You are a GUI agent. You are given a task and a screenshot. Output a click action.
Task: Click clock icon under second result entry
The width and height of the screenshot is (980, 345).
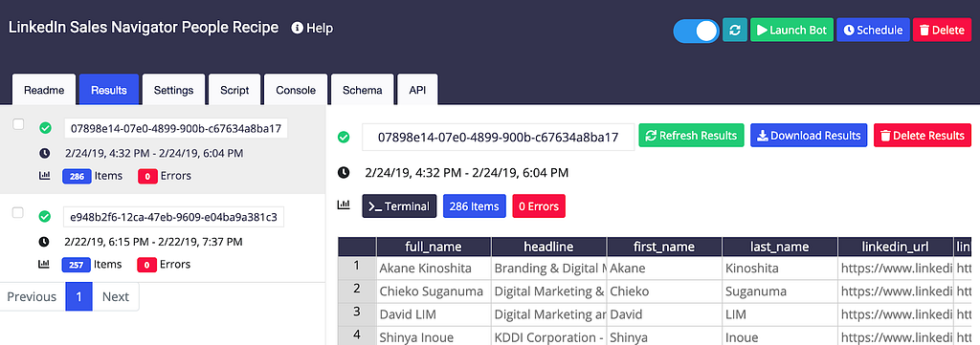[44, 242]
